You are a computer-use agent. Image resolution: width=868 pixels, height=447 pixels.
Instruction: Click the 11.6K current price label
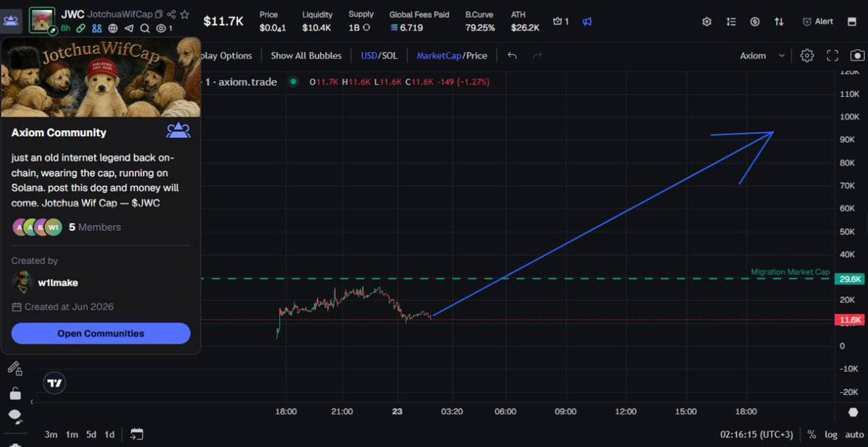click(x=849, y=320)
